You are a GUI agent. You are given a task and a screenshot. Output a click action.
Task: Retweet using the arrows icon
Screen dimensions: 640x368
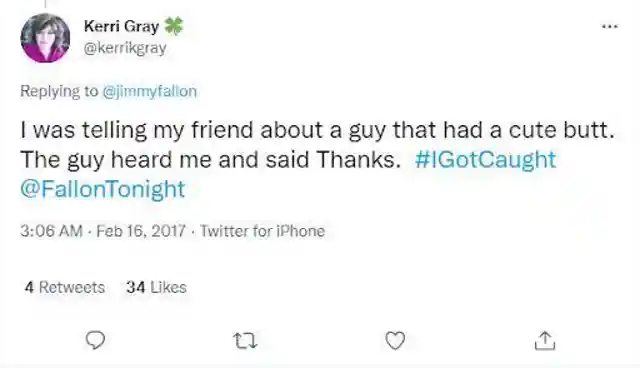(245, 341)
